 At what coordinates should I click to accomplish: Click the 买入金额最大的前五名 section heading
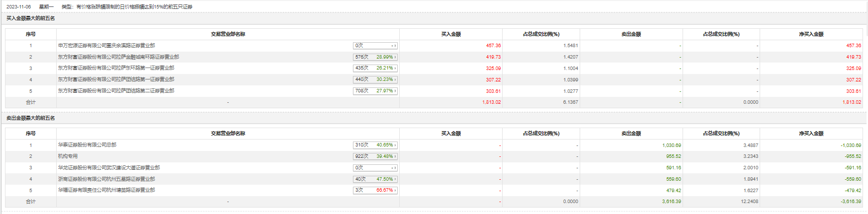click(x=31, y=18)
